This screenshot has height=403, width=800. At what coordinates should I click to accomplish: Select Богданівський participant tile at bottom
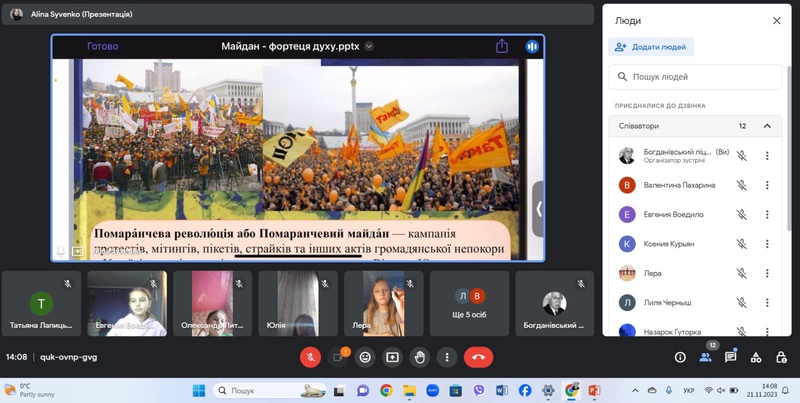coord(555,304)
